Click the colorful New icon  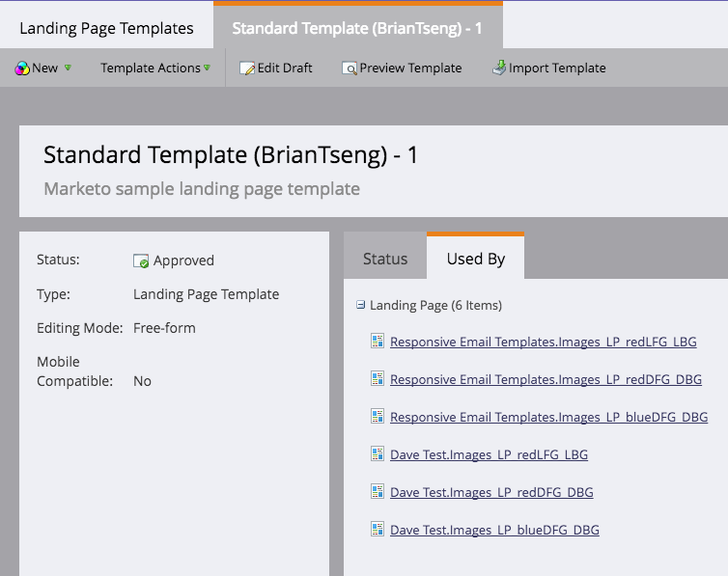click(x=22, y=69)
